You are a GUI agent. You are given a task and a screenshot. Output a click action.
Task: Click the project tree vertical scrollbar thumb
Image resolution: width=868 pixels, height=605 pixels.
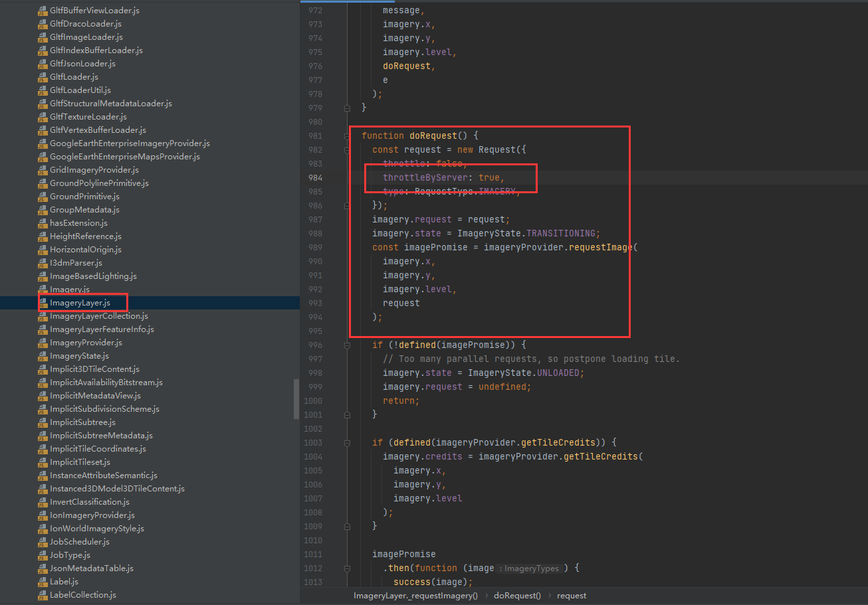(x=296, y=398)
